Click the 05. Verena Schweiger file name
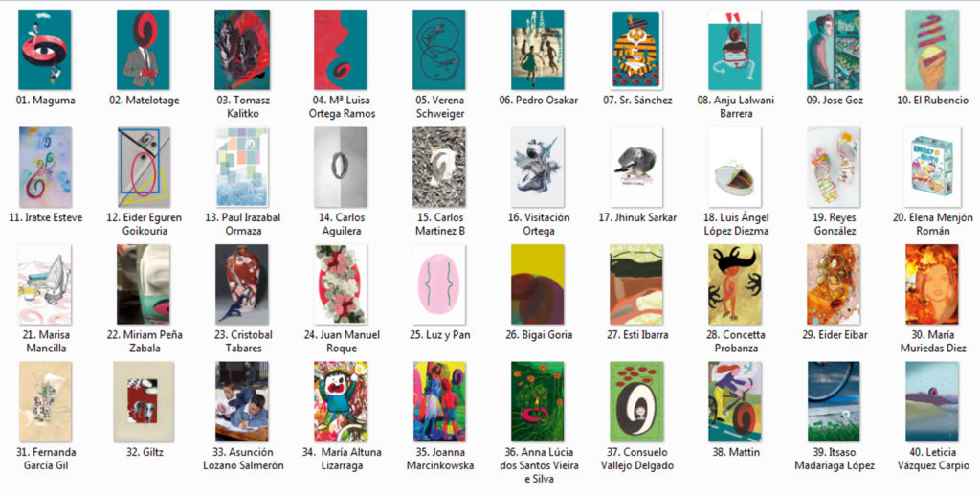 pyautogui.click(x=439, y=107)
